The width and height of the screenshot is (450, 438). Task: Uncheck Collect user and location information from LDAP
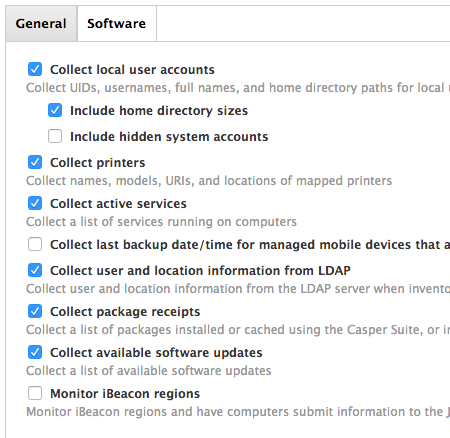(x=35, y=270)
